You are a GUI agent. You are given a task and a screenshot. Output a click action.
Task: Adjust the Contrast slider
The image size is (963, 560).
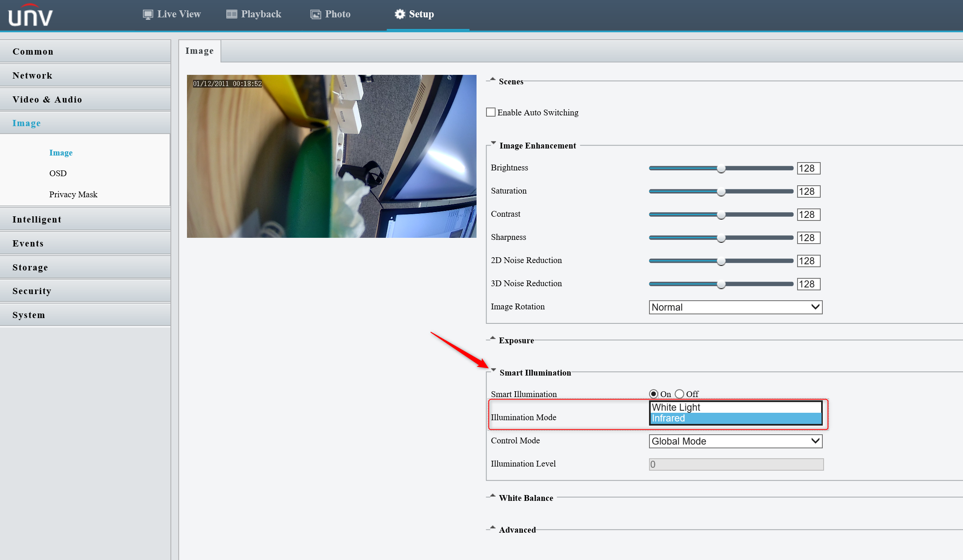click(721, 215)
